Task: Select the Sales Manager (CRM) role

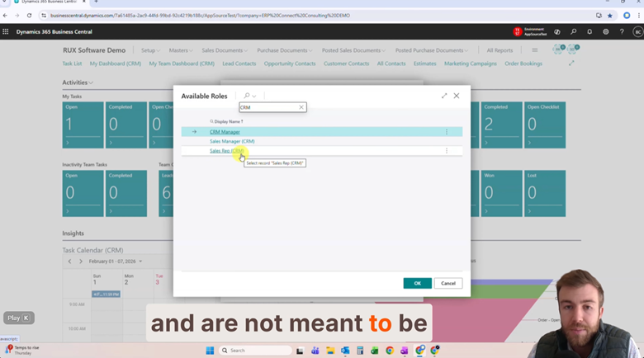Action: click(x=232, y=141)
